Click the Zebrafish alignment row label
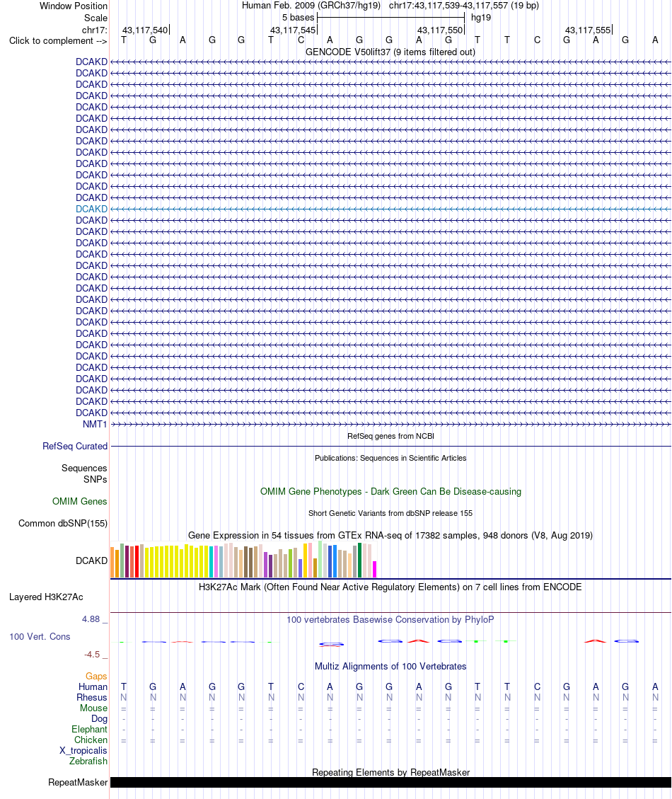 click(x=88, y=761)
